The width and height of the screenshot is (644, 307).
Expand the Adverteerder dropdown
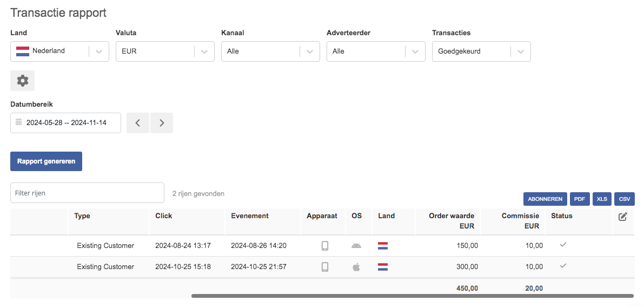(376, 51)
